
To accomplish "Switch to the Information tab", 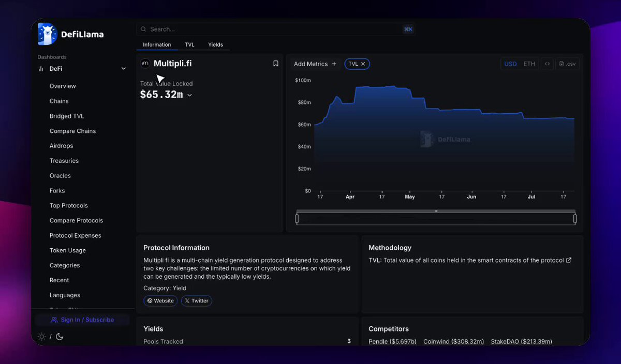I will point(157,44).
